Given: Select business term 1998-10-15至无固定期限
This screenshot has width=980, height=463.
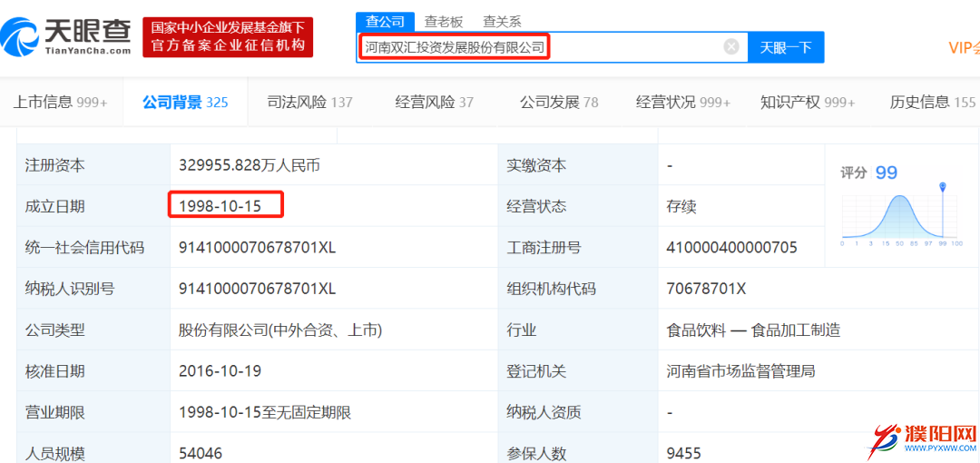Looking at the screenshot, I should (x=265, y=412).
